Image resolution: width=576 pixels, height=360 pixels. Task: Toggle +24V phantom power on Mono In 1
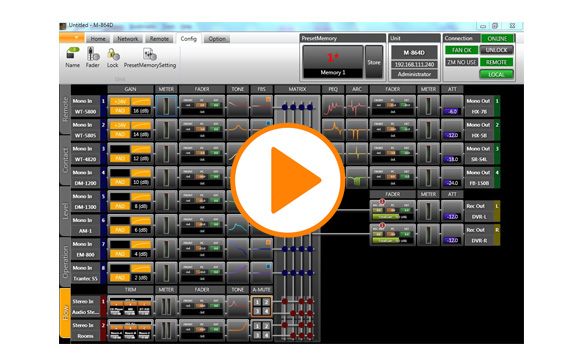(x=120, y=101)
